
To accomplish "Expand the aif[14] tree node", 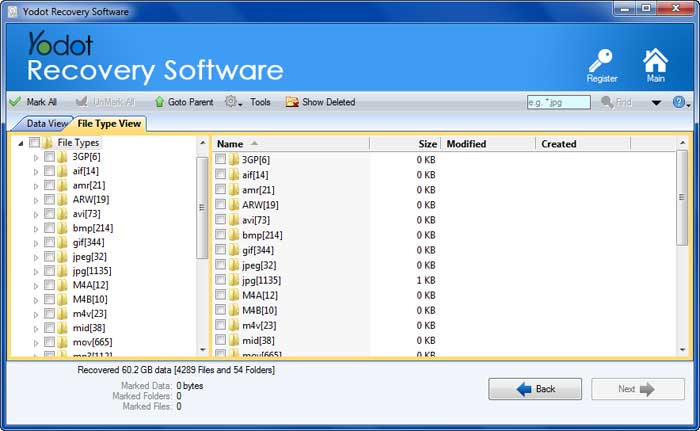I will pyautogui.click(x=36, y=172).
